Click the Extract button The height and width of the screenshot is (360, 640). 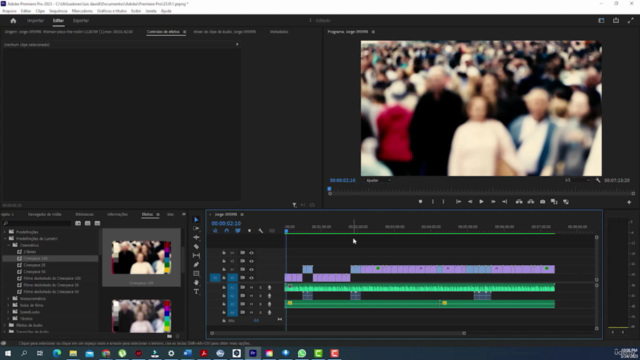(531, 202)
